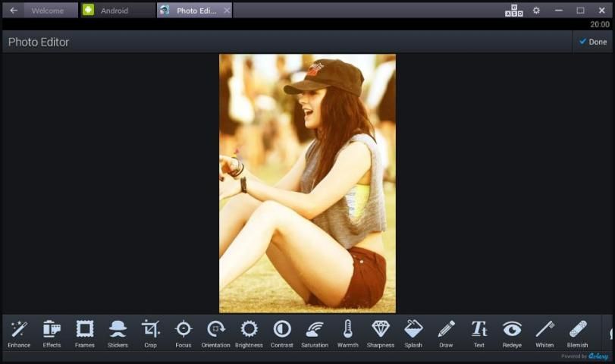Open the Contrast adjustment tool
This screenshot has width=615, height=364.
tap(282, 333)
